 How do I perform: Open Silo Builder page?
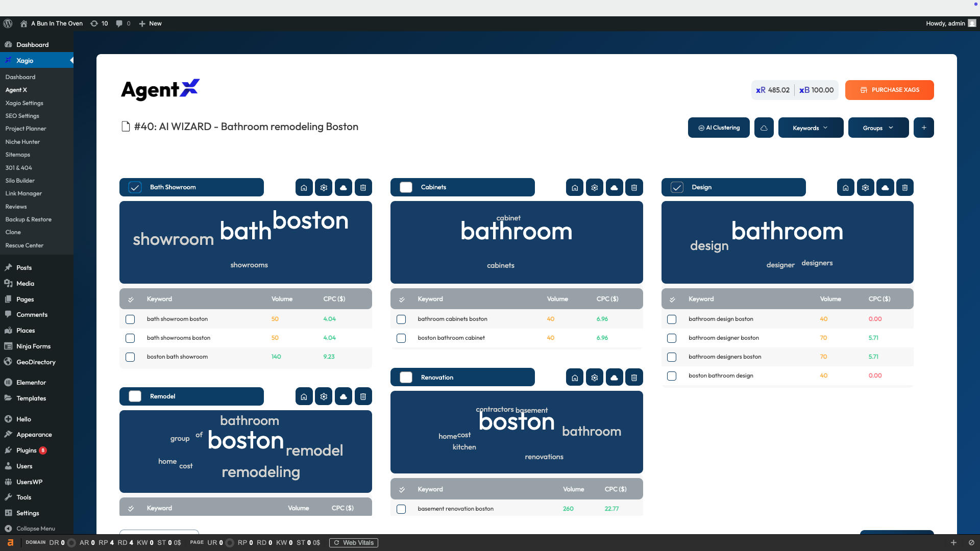(20, 181)
